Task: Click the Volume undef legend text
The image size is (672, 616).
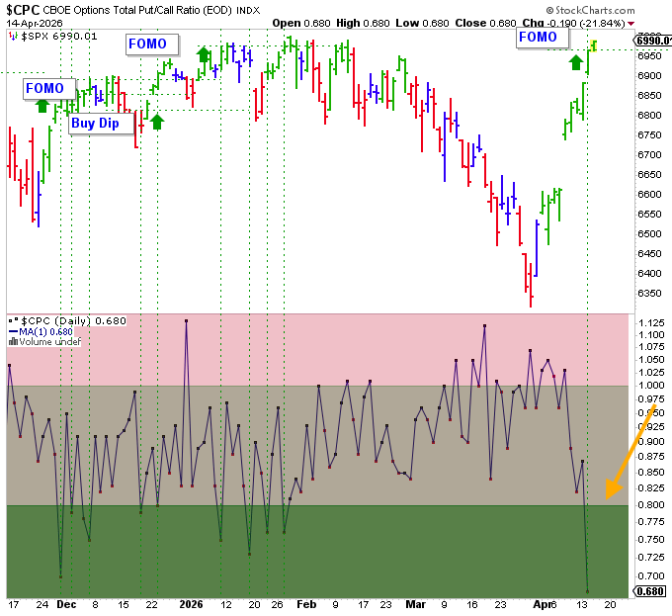Action: point(49,342)
